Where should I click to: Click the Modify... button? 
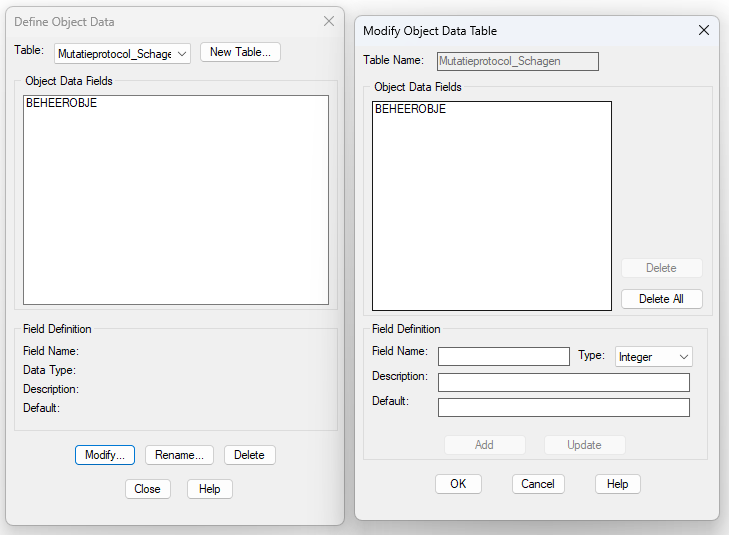(x=105, y=455)
